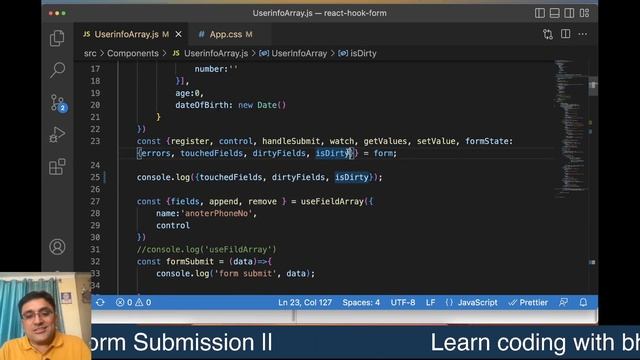This screenshot has height=360, width=640.
Task: Click 'Ln 23, Col 127' in status bar
Action: [x=305, y=302]
